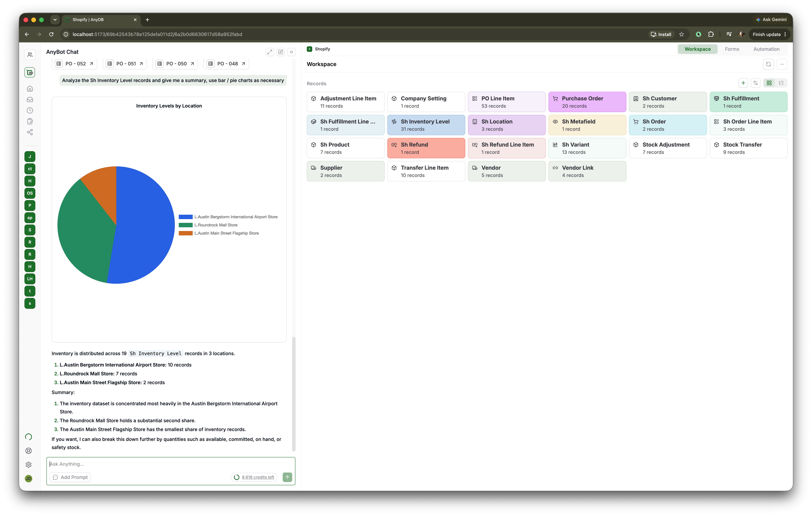The height and width of the screenshot is (516, 812).
Task: Open the records filter settings icon
Action: [756, 83]
